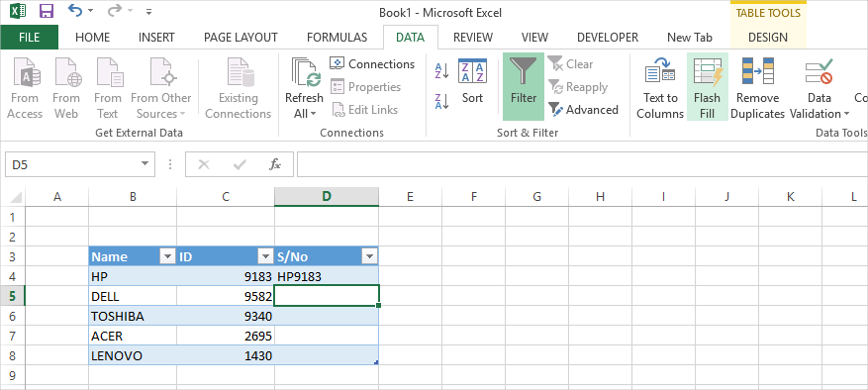
Task: Select the TOSHIBA cell
Action: 133,317
